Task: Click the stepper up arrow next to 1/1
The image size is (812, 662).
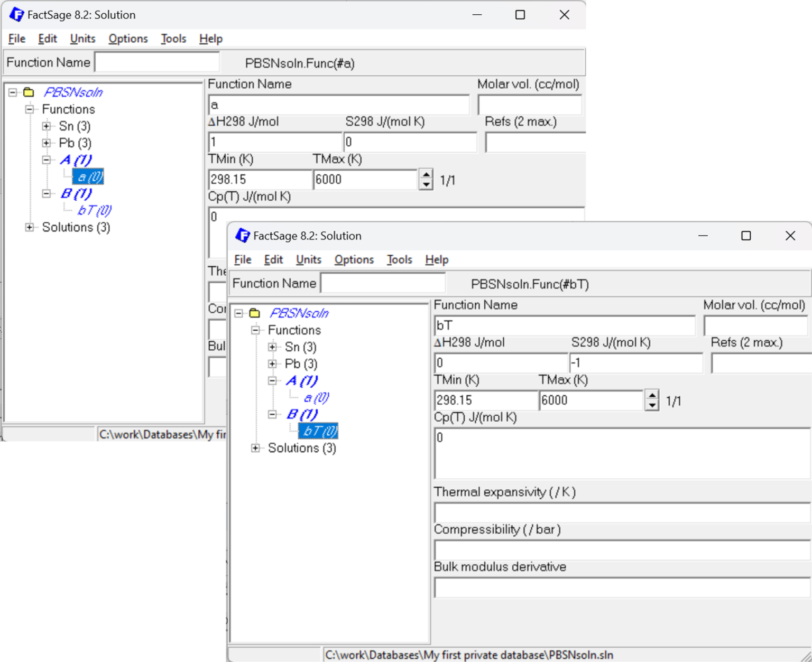Action: point(653,395)
